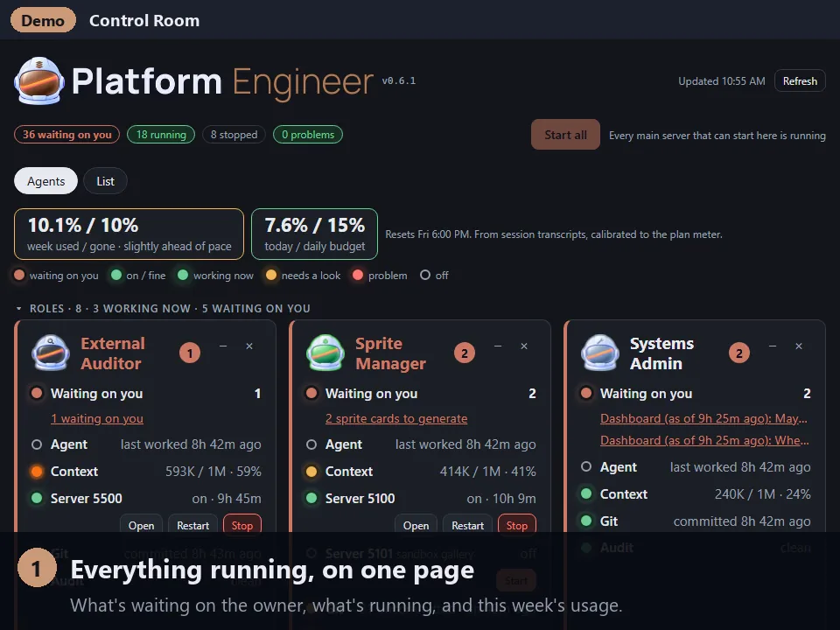
Task: Click the Platform Engineer astronaut helmet logo
Action: 39,80
